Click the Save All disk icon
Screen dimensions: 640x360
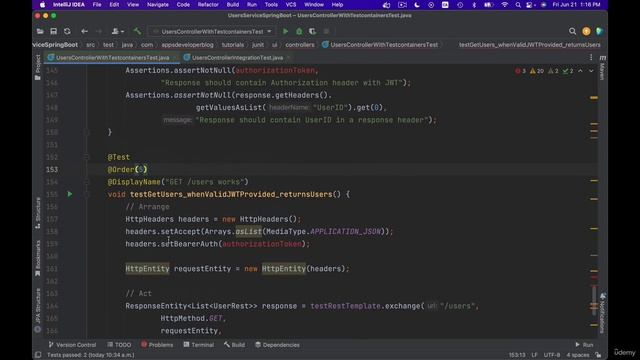pyautogui.click(x=53, y=31)
